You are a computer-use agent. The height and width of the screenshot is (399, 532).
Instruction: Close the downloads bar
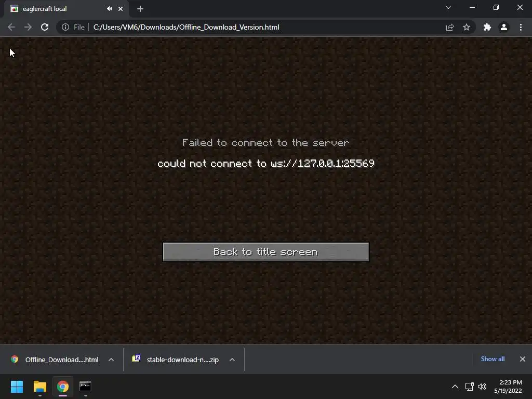523,359
